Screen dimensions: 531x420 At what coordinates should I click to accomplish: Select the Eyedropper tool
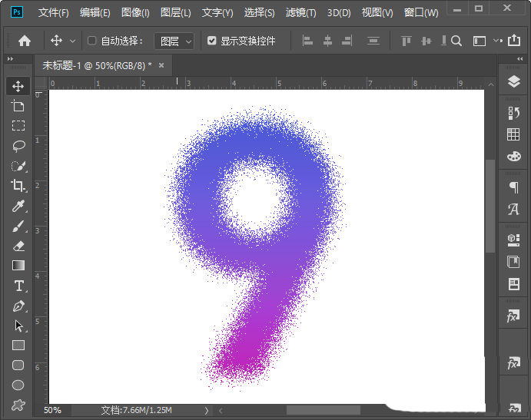[18, 206]
